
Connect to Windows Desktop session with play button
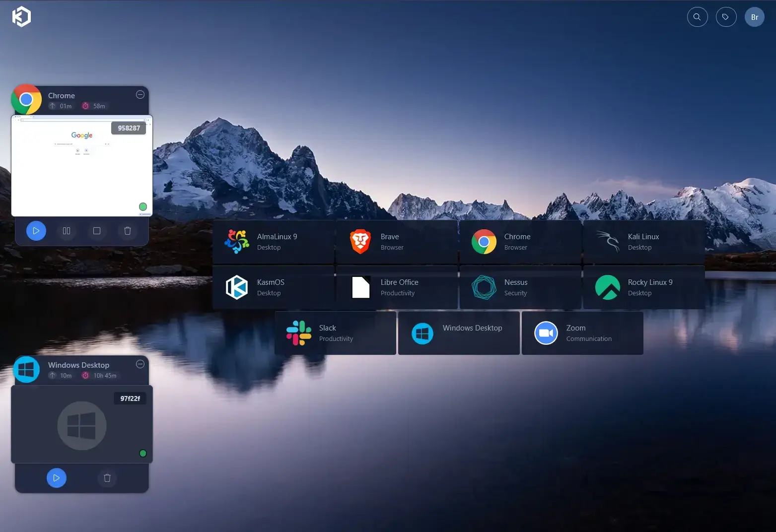tap(57, 478)
